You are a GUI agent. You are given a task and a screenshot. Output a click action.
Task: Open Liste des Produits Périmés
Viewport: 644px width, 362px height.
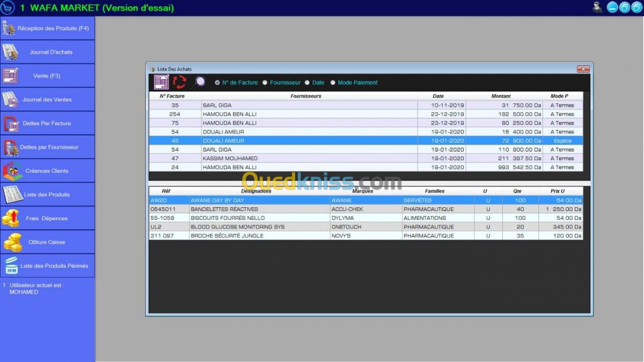coord(47,266)
